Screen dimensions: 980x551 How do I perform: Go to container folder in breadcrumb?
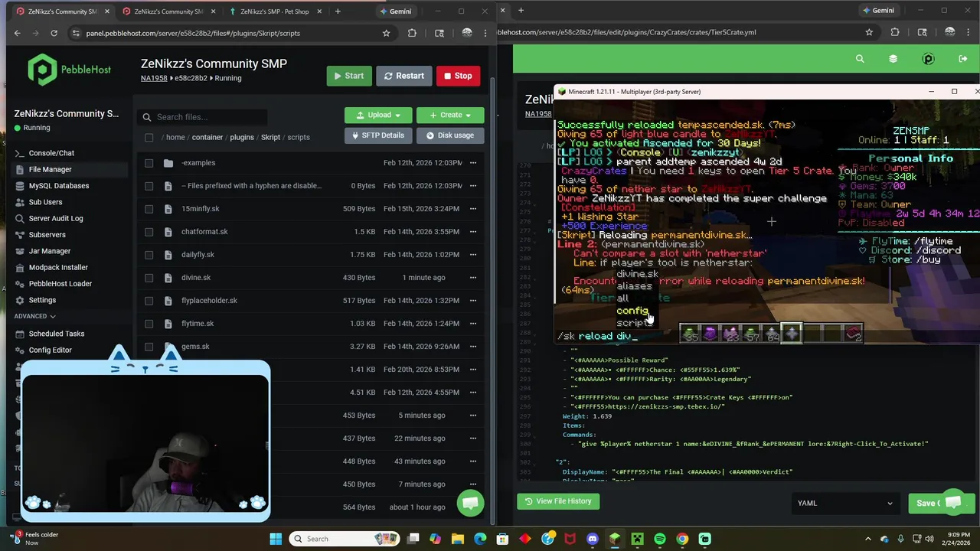207,138
